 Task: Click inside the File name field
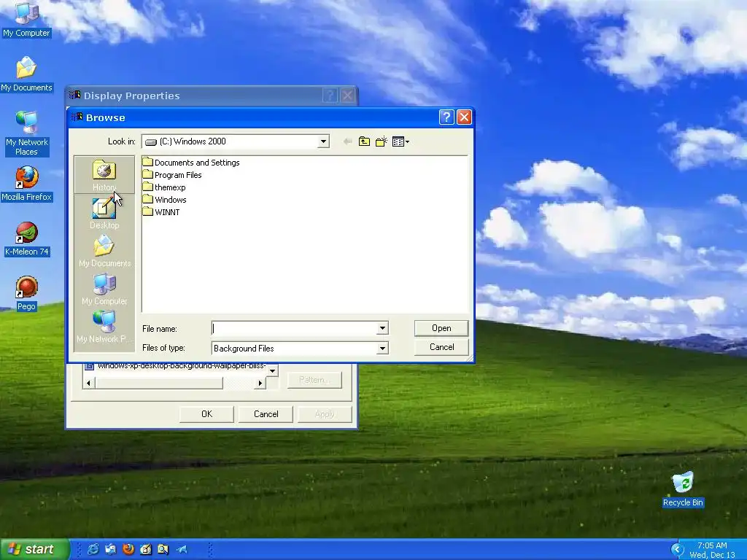pos(295,328)
